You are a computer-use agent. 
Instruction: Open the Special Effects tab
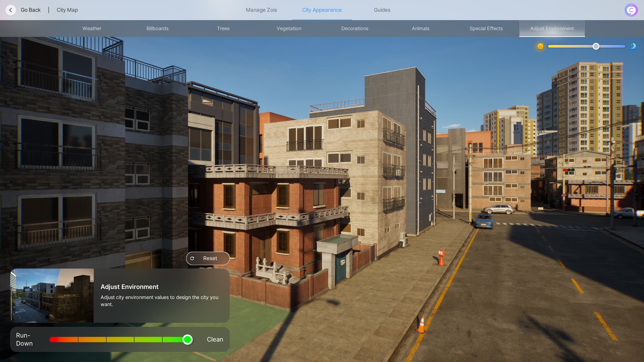tap(486, 28)
